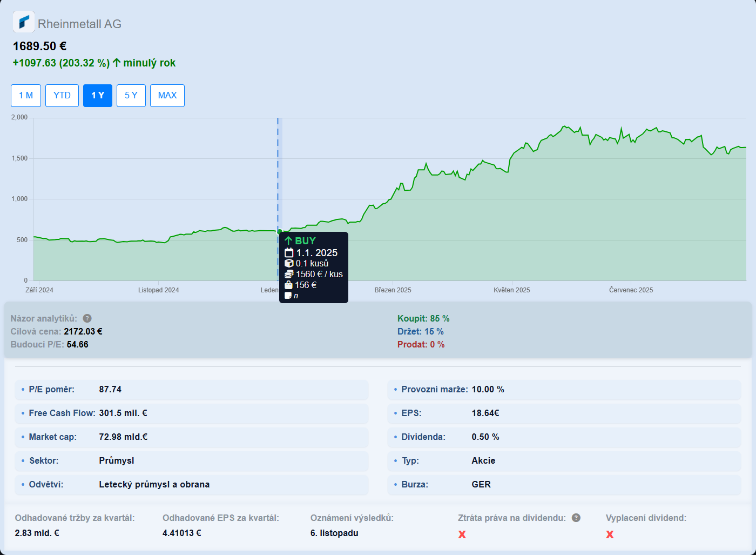Click the Rheinmetall AG company name
The height and width of the screenshot is (555, 756).
79,24
